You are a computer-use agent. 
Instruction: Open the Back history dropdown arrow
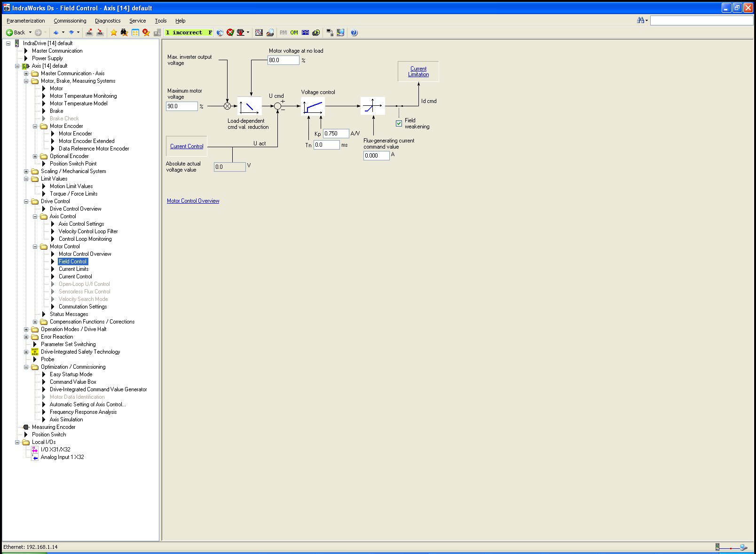30,32
